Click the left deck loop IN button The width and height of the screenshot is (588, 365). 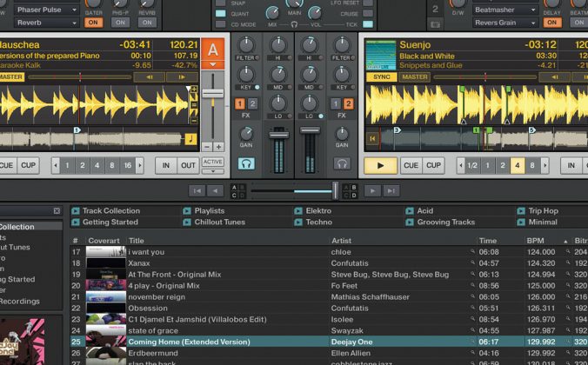pyautogui.click(x=164, y=165)
